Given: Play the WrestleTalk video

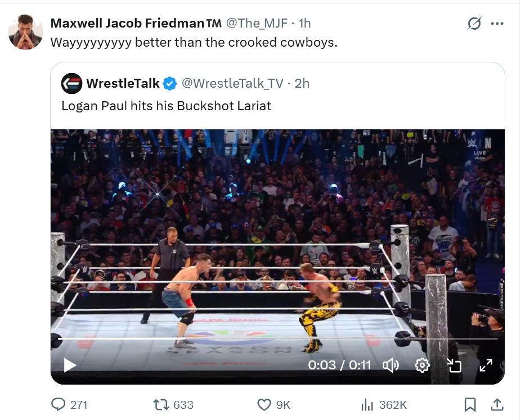Looking at the screenshot, I should pos(70,365).
